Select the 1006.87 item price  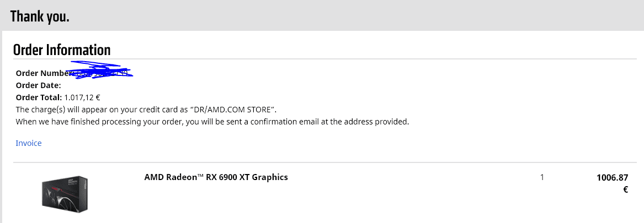point(613,178)
